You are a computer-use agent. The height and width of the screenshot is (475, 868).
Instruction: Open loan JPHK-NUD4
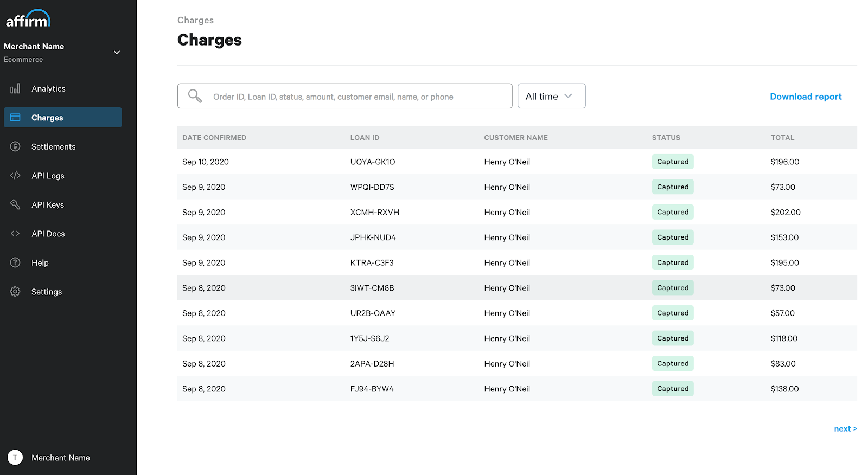pyautogui.click(x=373, y=237)
